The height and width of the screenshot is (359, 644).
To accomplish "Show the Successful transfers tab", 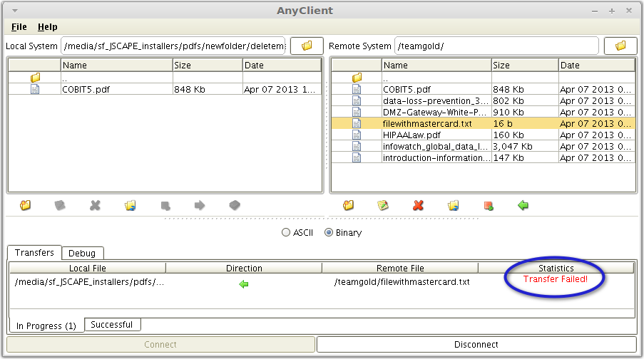I will 112,325.
